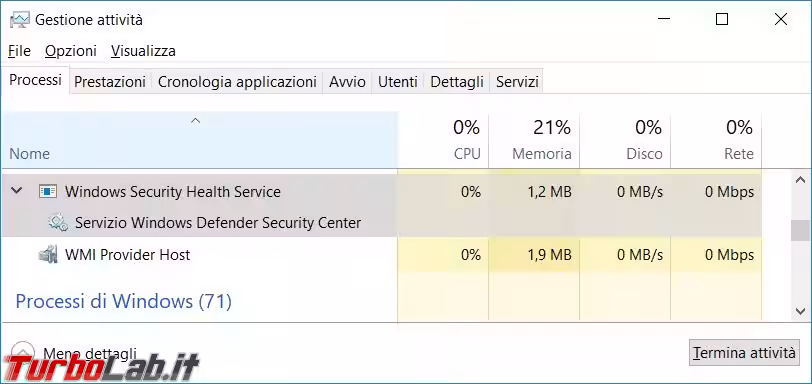Collapse the Windows Security Health Service group
This screenshot has width=812, height=384.
(17, 191)
